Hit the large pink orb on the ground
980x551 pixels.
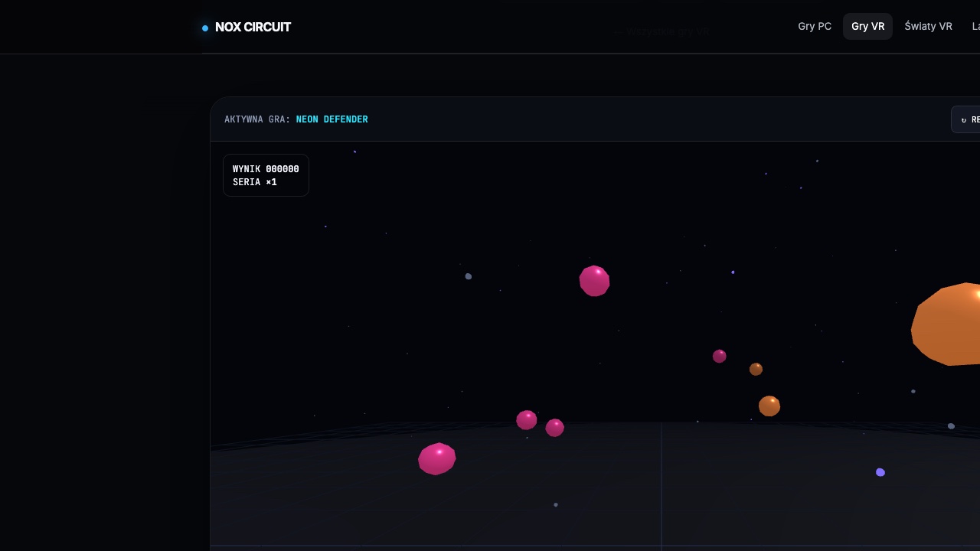[437, 458]
